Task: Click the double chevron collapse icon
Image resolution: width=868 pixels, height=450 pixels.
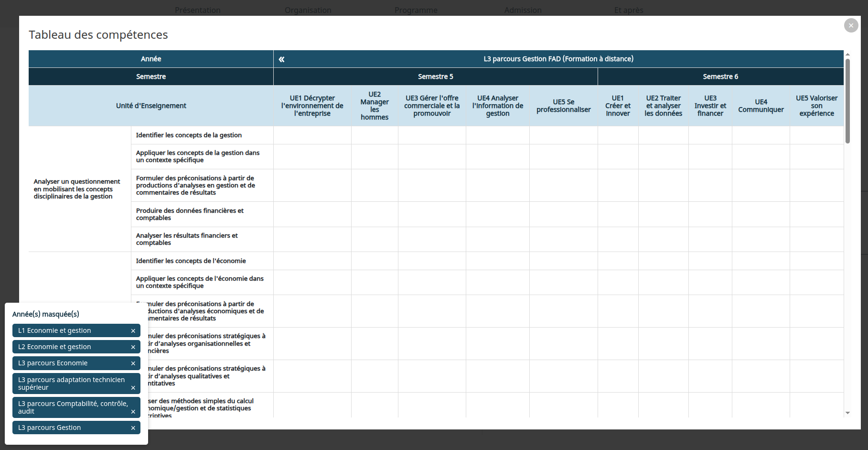Action: click(282, 59)
